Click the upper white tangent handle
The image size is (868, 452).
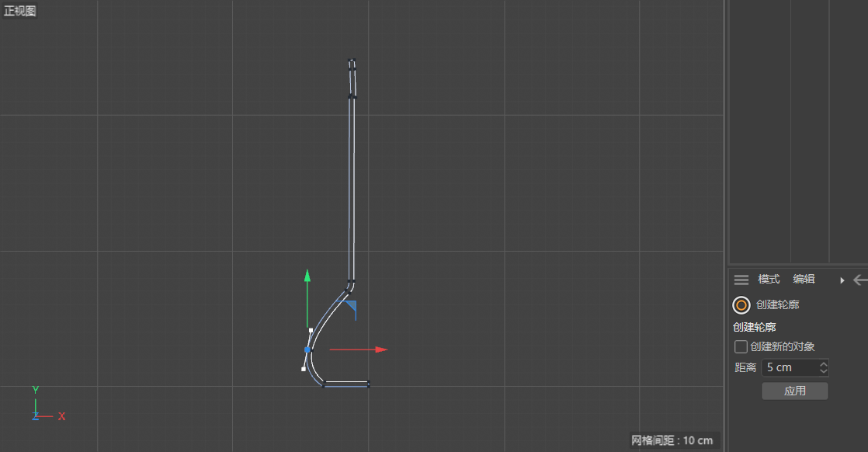click(311, 331)
